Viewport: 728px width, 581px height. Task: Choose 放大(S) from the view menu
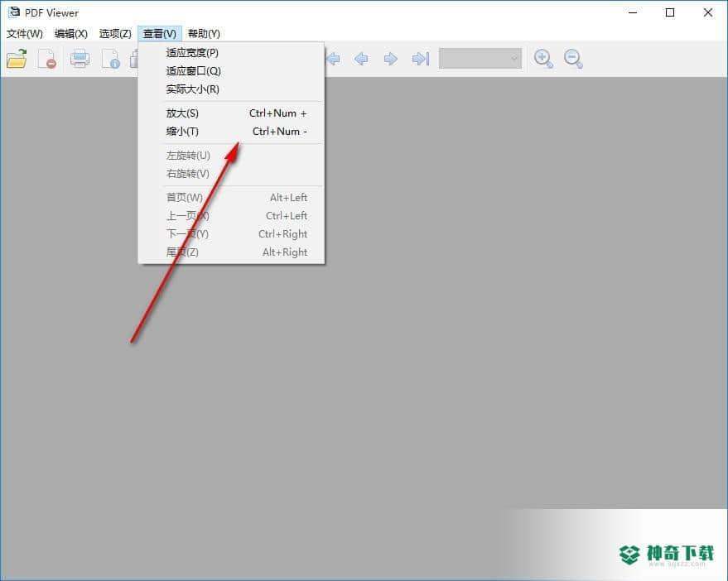[x=231, y=113]
